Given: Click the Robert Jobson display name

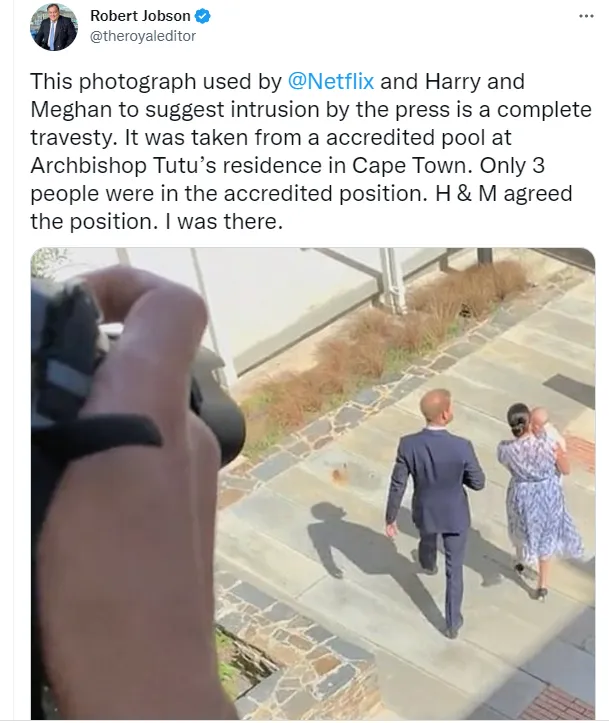Looking at the screenshot, I should 140,17.
